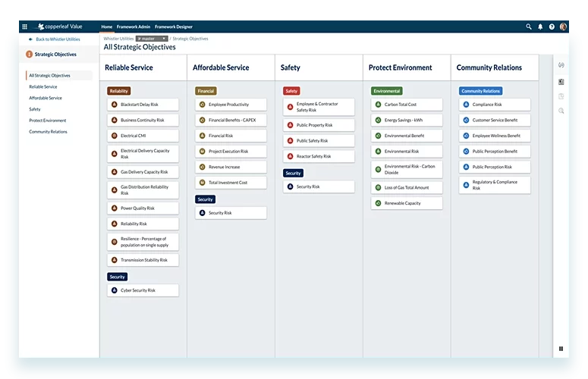Open the app grid launcher icon

point(25,27)
